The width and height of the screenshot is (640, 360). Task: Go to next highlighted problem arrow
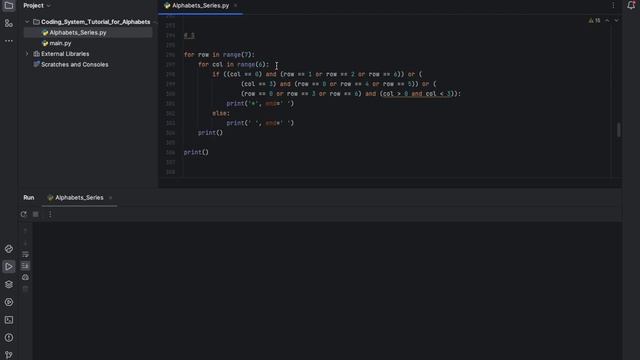click(616, 20)
